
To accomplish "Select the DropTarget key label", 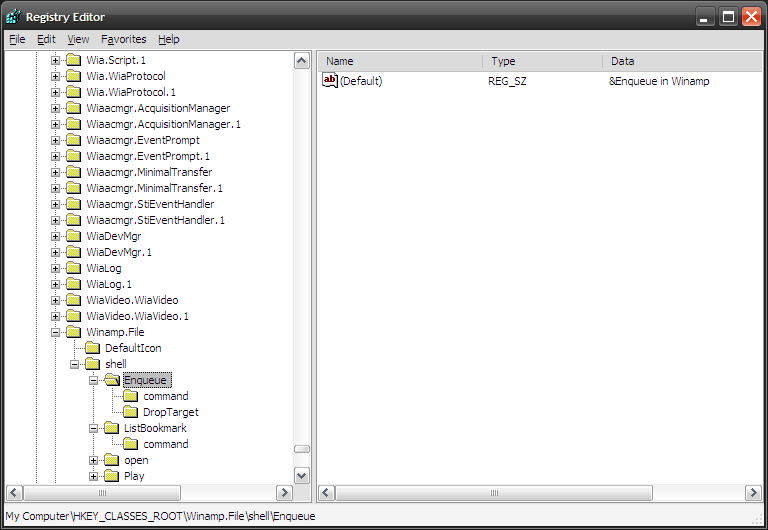I will [x=171, y=412].
